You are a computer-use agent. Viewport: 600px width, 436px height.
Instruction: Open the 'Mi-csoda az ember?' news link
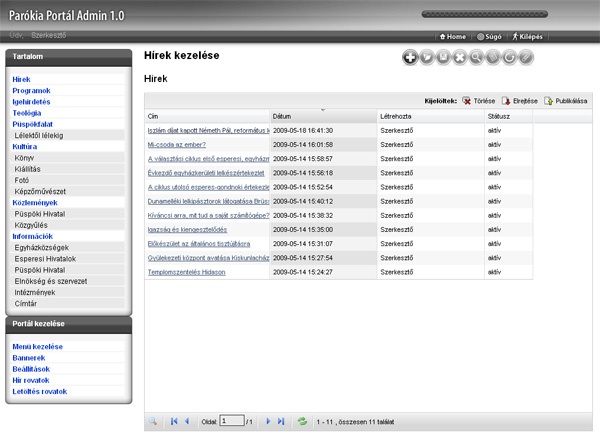pos(176,144)
